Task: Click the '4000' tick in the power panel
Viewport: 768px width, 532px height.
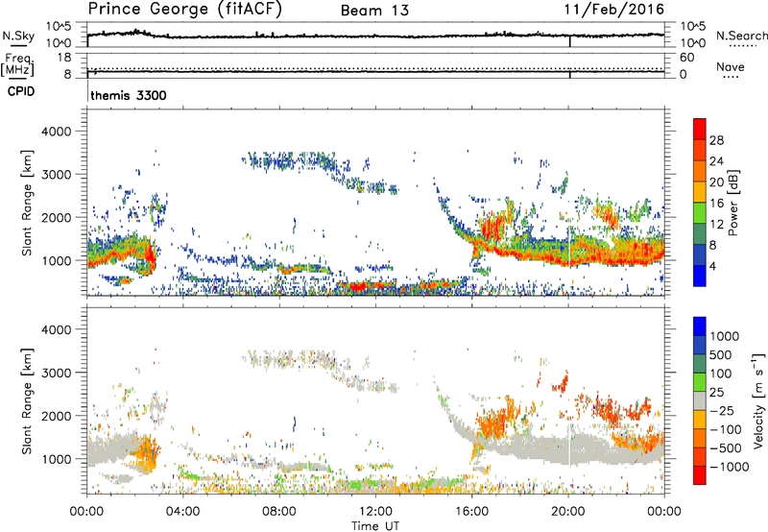Action: (x=56, y=132)
